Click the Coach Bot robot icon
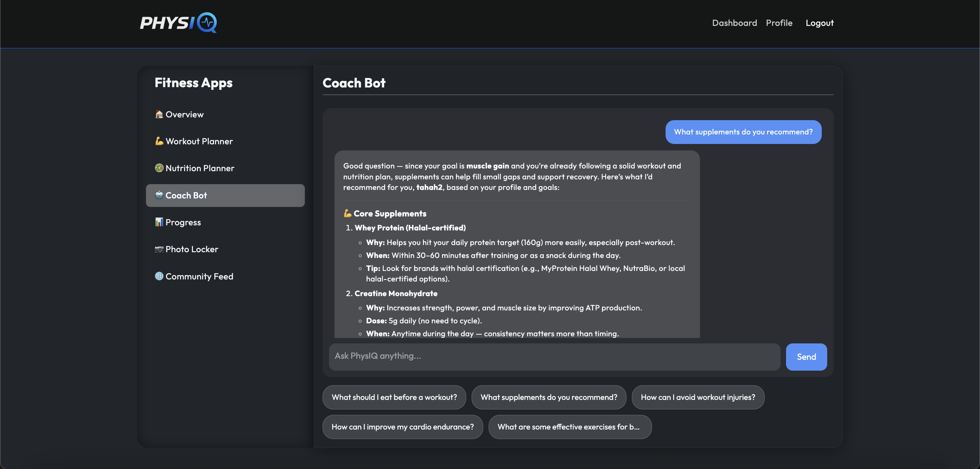The image size is (980, 469). tap(159, 195)
